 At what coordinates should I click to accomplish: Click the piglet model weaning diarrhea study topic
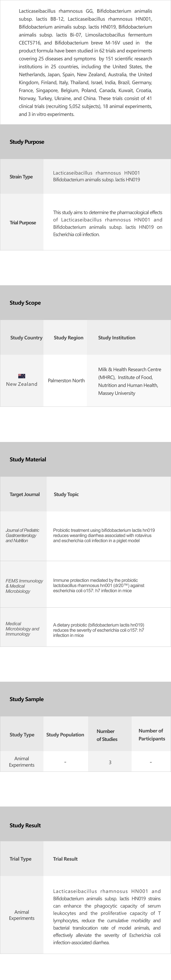click(104, 535)
